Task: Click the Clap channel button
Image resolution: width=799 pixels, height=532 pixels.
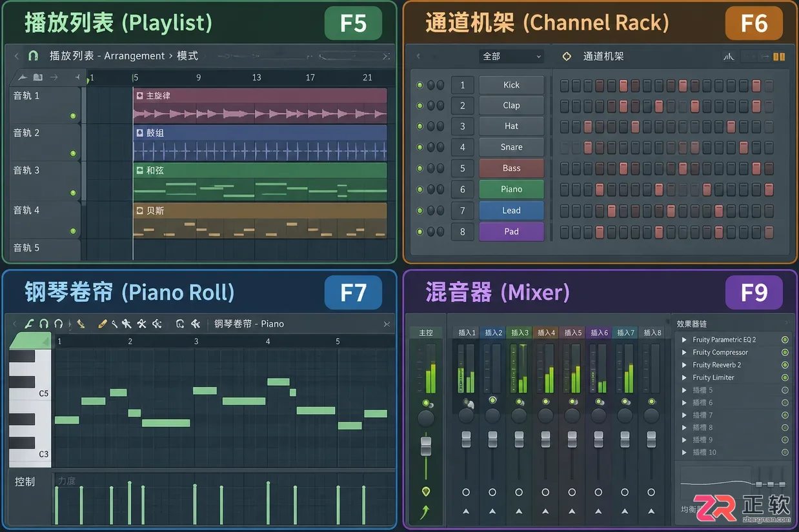Action: (x=511, y=106)
